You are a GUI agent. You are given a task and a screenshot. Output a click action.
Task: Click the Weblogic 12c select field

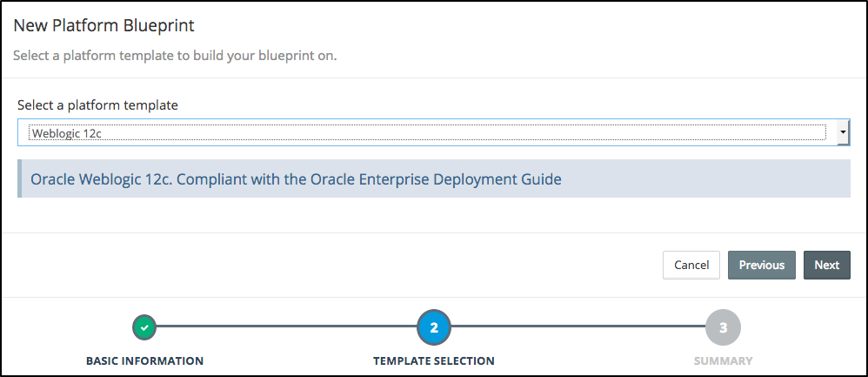[426, 132]
